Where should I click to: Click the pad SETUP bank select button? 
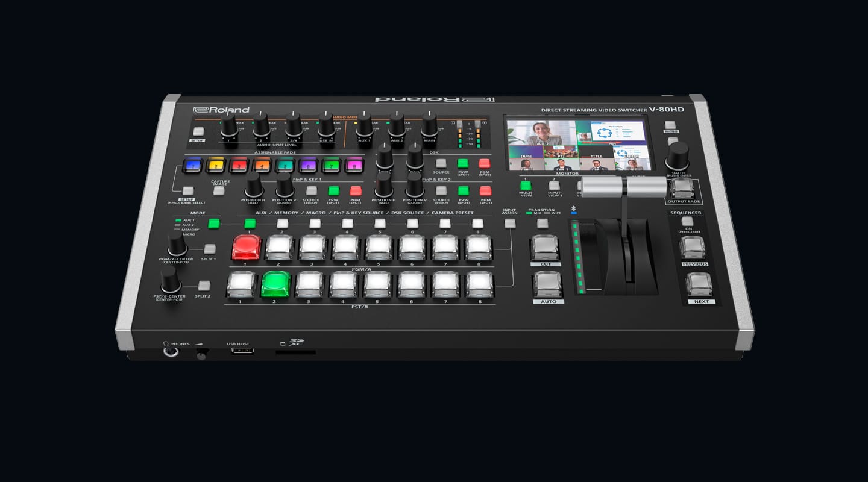coord(188,191)
